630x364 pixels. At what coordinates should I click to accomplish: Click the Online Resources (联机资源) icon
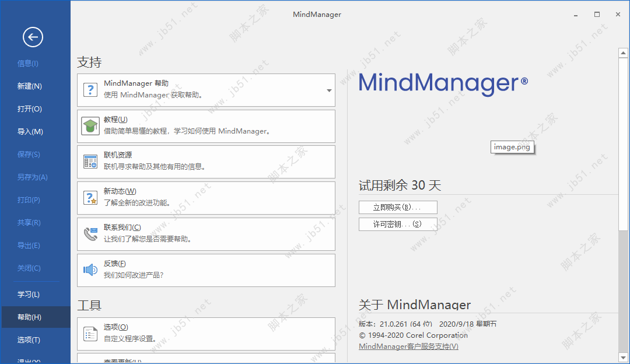coord(90,162)
